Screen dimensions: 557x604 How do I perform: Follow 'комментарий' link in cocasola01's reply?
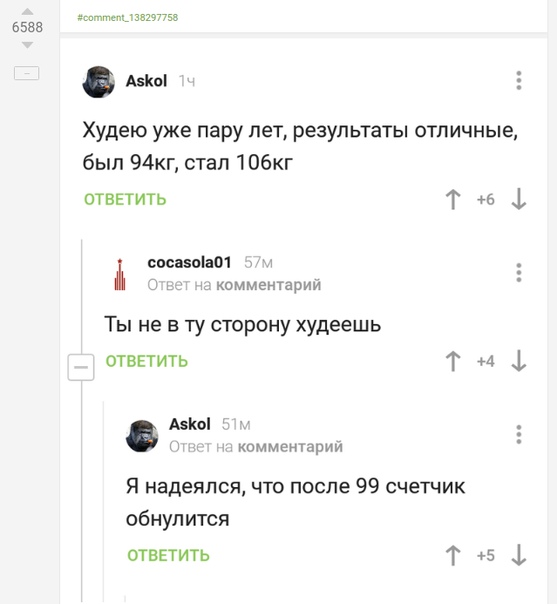coord(268,285)
